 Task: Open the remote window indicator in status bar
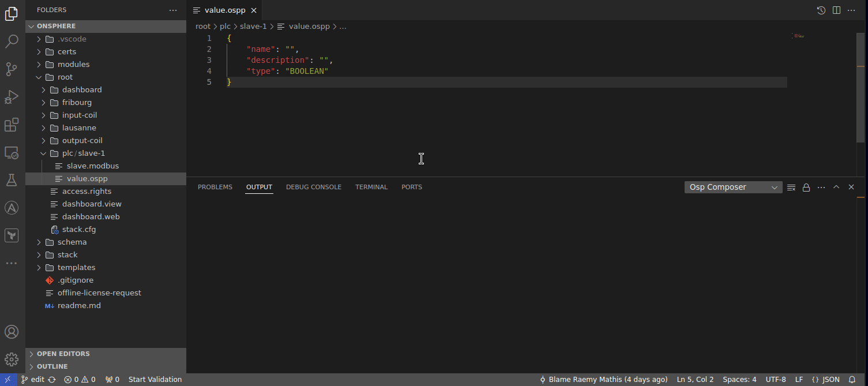click(8, 380)
